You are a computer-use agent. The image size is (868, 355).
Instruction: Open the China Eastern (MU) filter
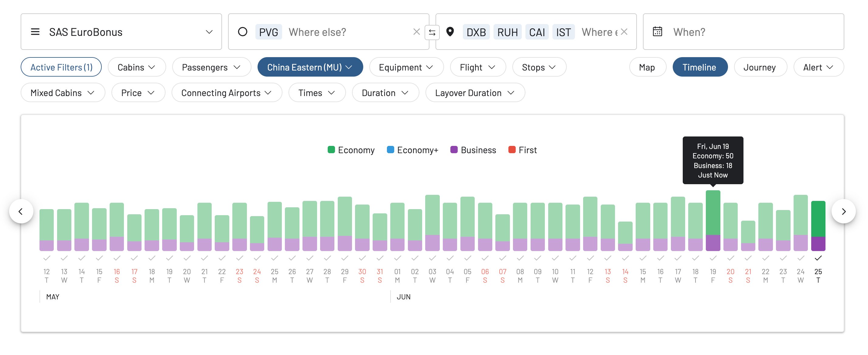[310, 67]
